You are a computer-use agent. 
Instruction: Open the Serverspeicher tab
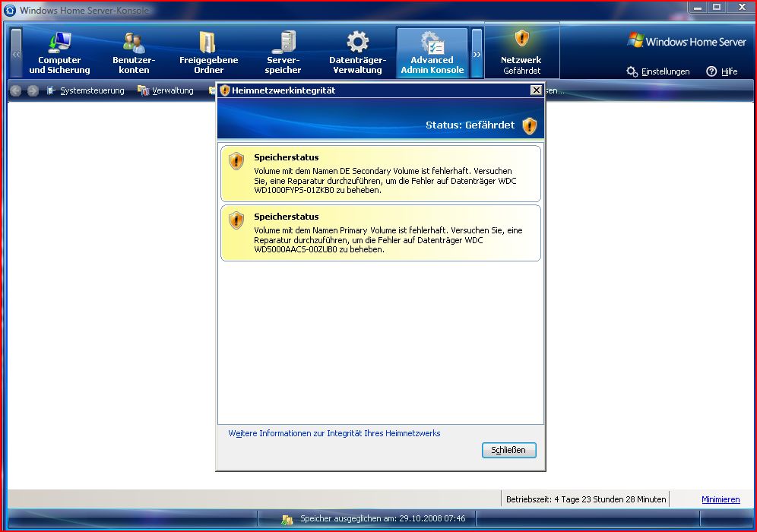click(x=283, y=52)
